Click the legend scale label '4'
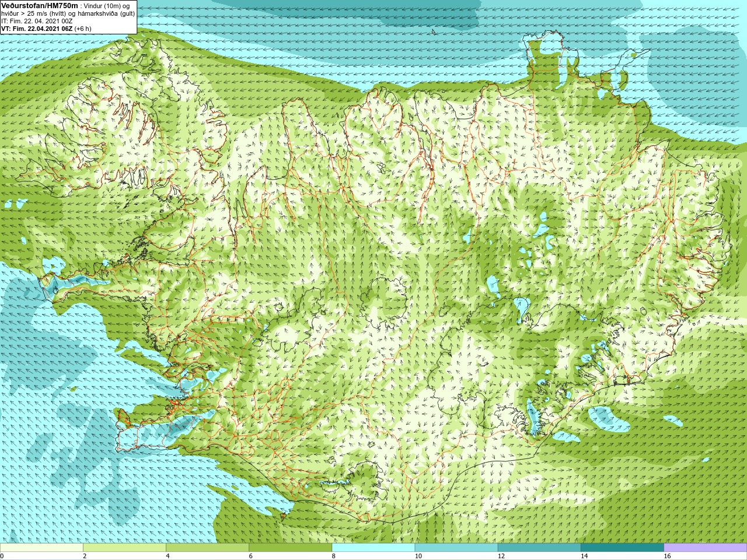747x560 pixels. 167,556
